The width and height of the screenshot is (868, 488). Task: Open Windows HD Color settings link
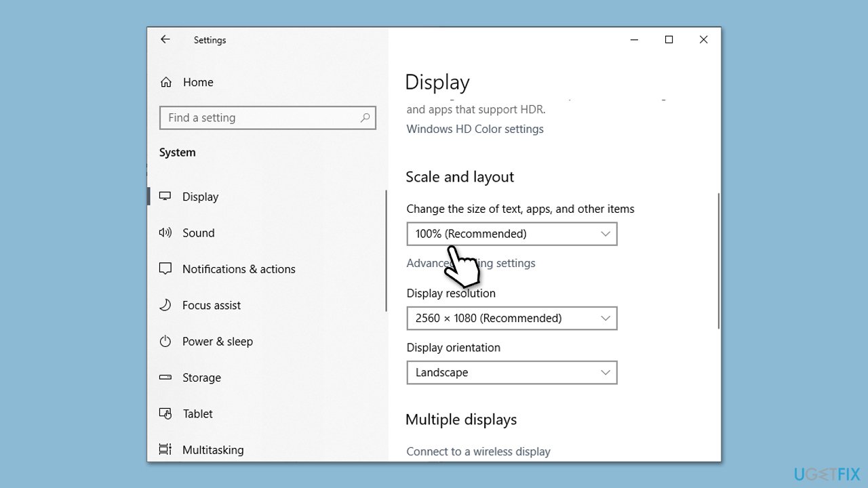click(475, 129)
